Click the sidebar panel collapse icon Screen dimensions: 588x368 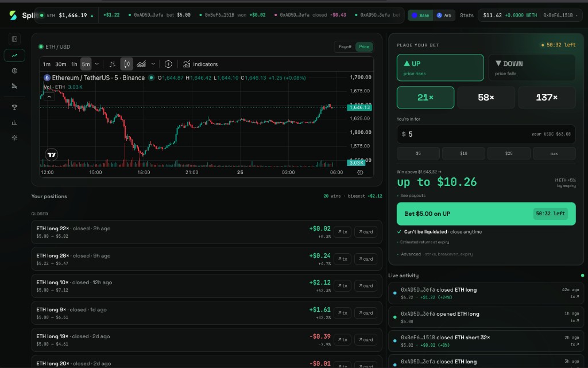point(14,39)
